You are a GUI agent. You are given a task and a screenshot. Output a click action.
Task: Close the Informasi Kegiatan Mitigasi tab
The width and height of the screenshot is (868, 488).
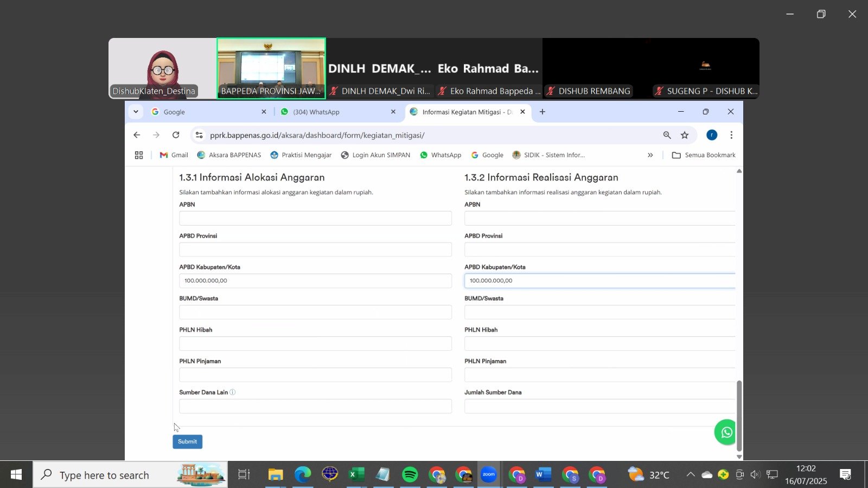coord(522,112)
